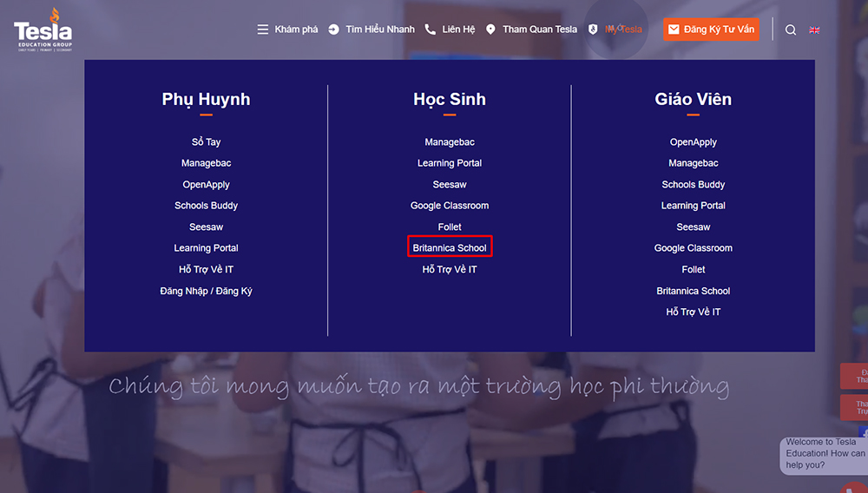Click the arrow icon beside Tìm Hiểu Nhanh

click(x=333, y=30)
